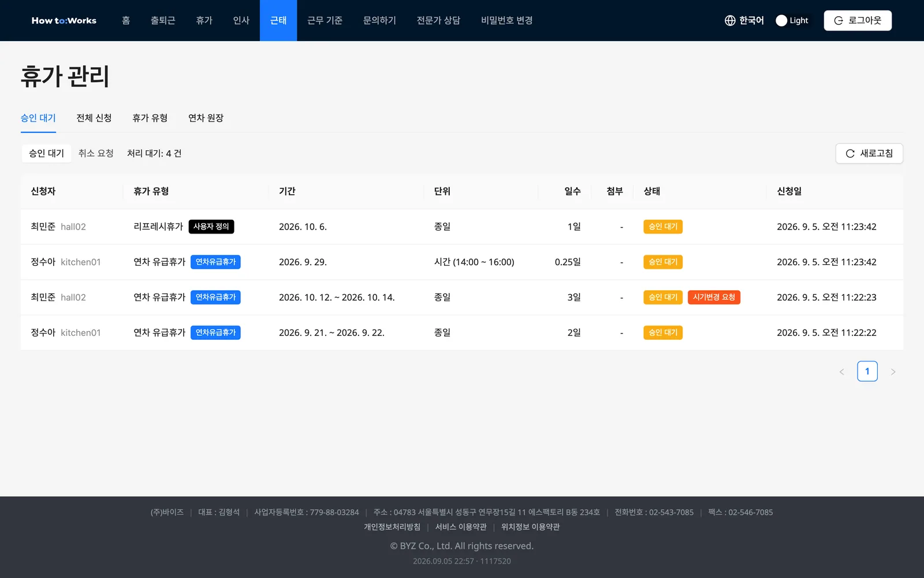
Task: Click 시간 (14:00 ~ 16:00) unit cell
Action: tap(474, 262)
